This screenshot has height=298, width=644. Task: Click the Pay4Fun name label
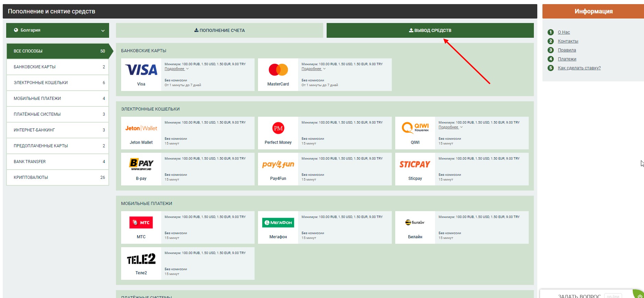pyautogui.click(x=278, y=179)
